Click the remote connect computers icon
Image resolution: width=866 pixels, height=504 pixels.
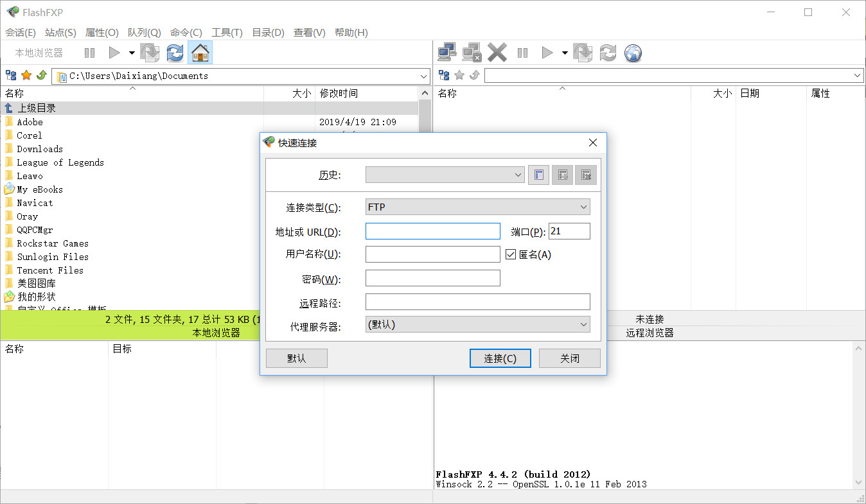(446, 53)
